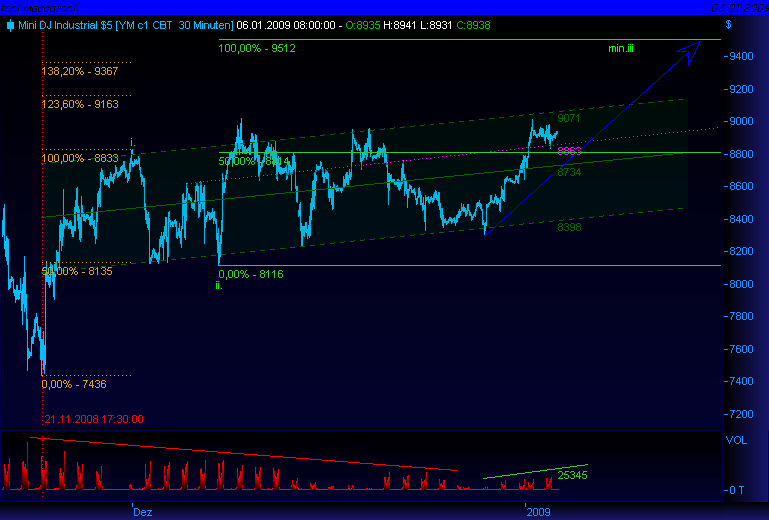Click the 25345 volume value
The height and width of the screenshot is (520, 769).
point(572,475)
